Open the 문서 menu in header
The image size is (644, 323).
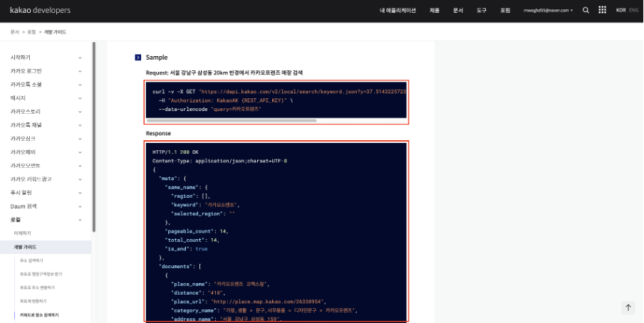(458, 11)
